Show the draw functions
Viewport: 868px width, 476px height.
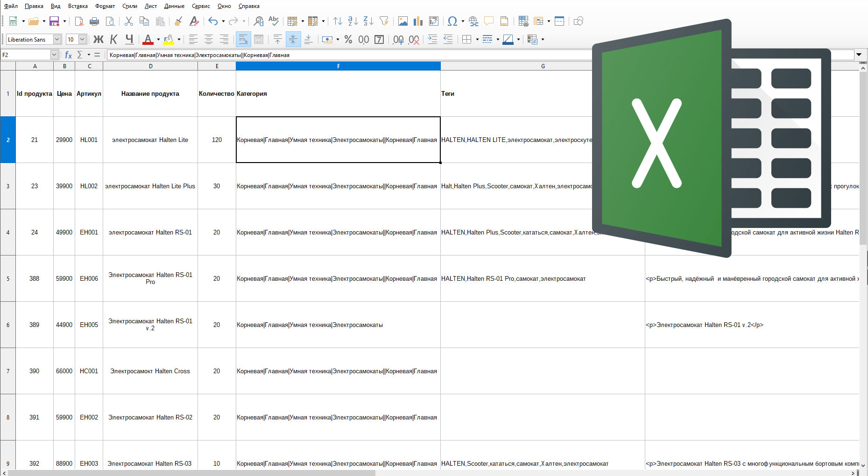(579, 21)
